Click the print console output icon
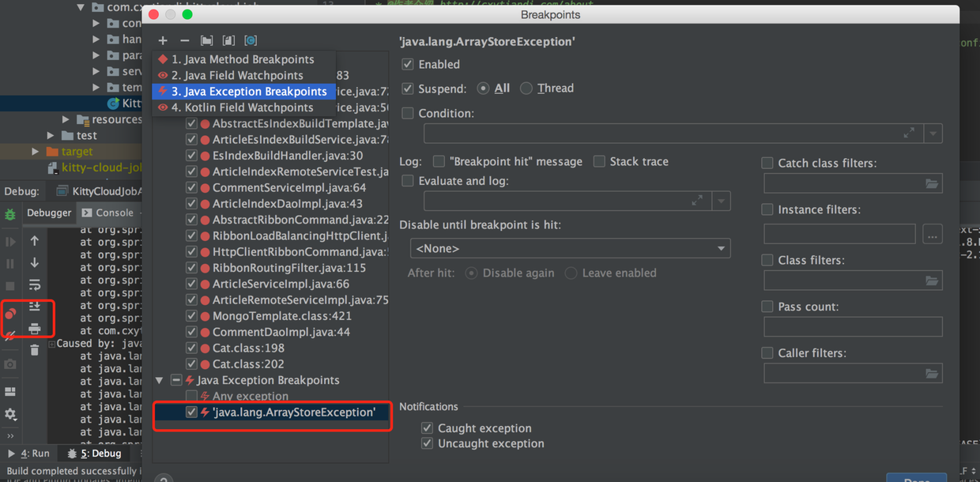Image resolution: width=980 pixels, height=482 pixels. [x=35, y=328]
